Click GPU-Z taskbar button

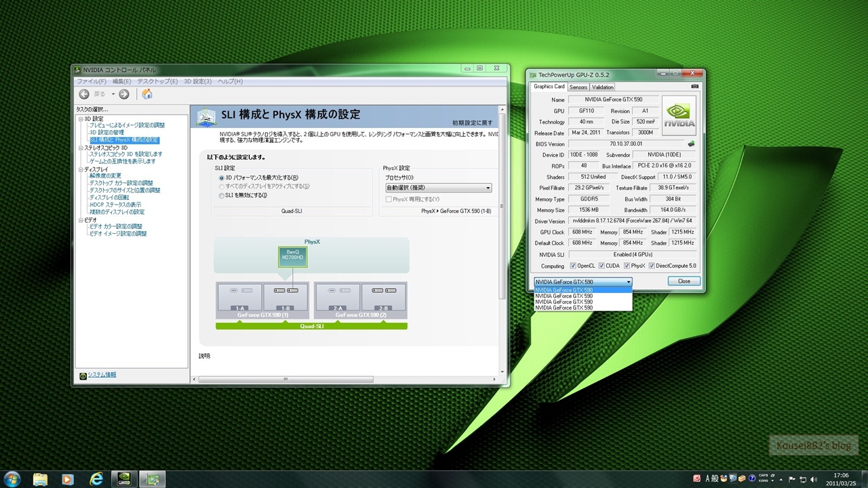[153, 479]
